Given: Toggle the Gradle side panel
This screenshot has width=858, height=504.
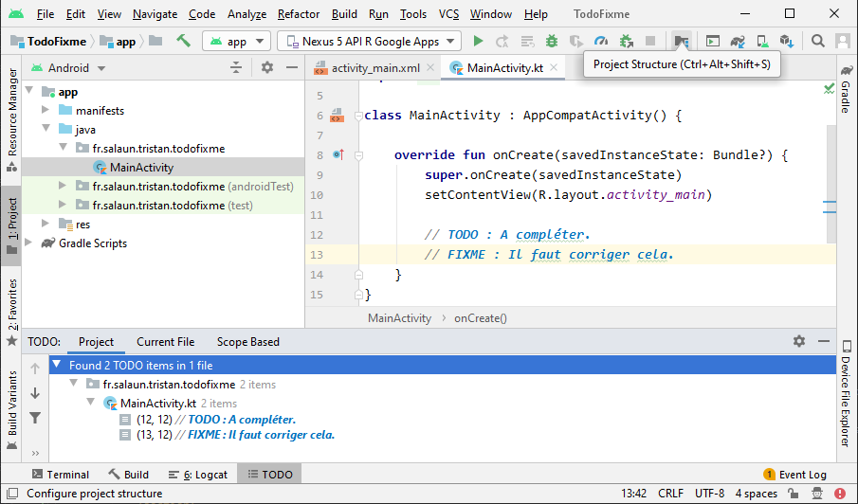Looking at the screenshot, I should tap(845, 91).
